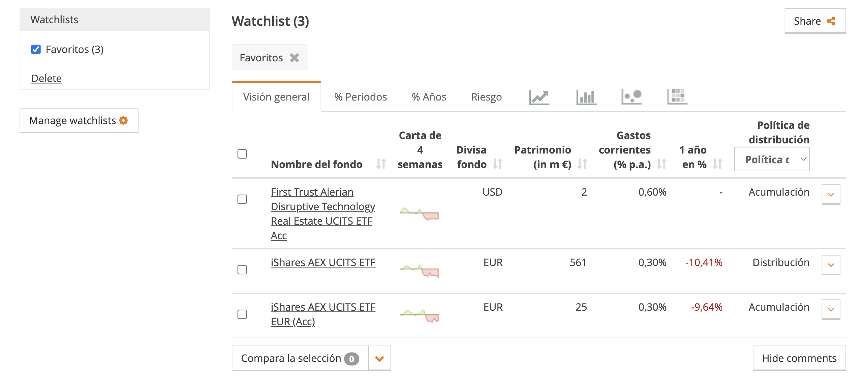Image resolution: width=868 pixels, height=392 pixels.
Task: Open the Compara la selección dropdown arrow
Action: pos(379,358)
